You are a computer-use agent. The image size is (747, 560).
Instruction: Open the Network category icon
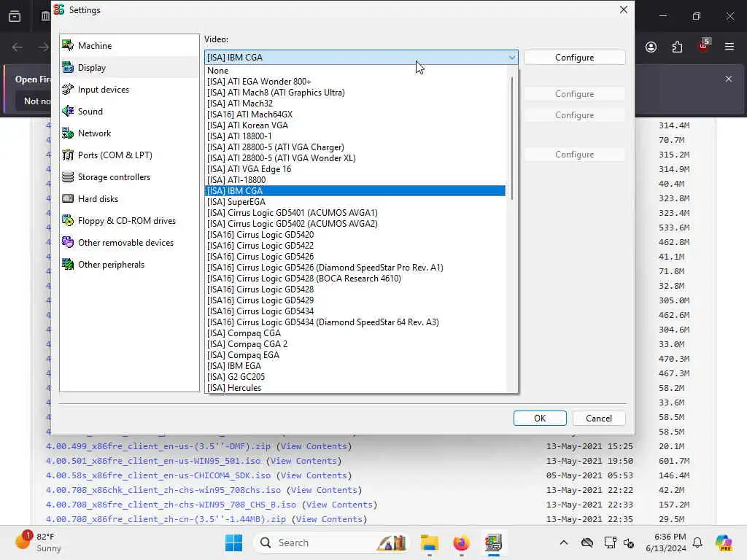pos(68,133)
